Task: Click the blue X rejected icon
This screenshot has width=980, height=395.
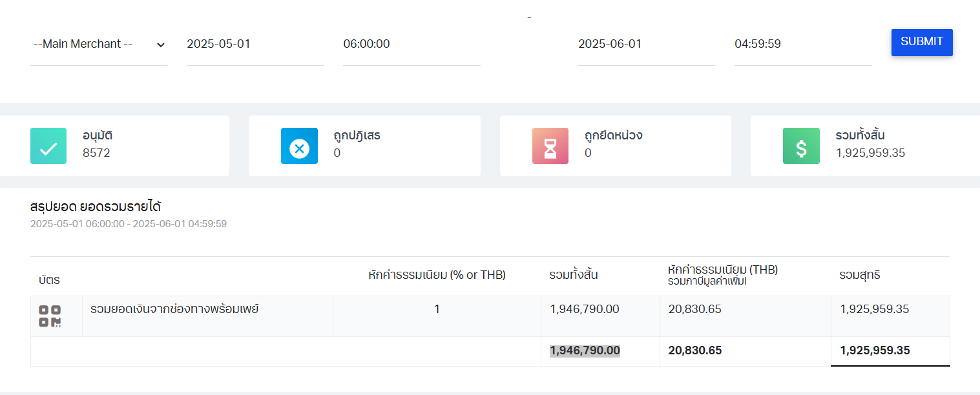Action: [x=299, y=146]
